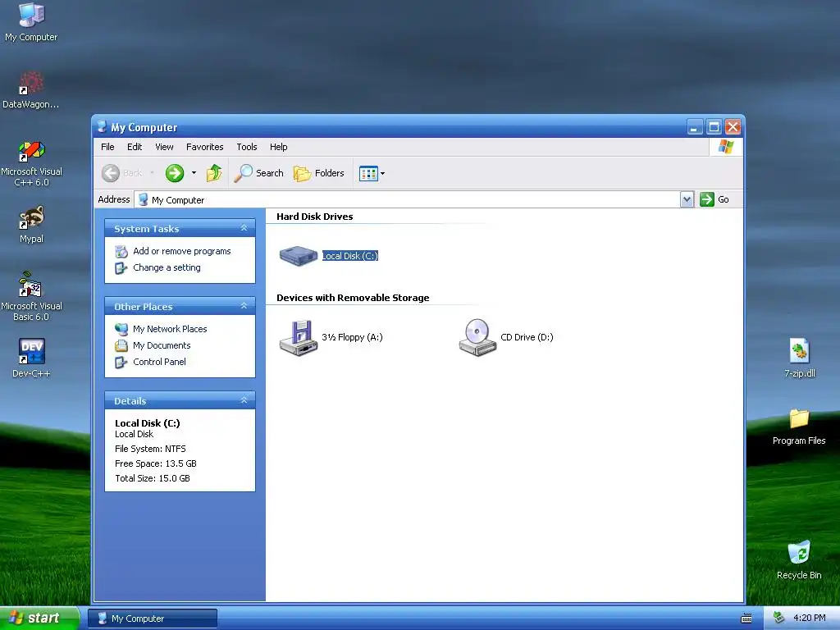Expand the Address bar dropdown
The width and height of the screenshot is (840, 630).
point(687,200)
